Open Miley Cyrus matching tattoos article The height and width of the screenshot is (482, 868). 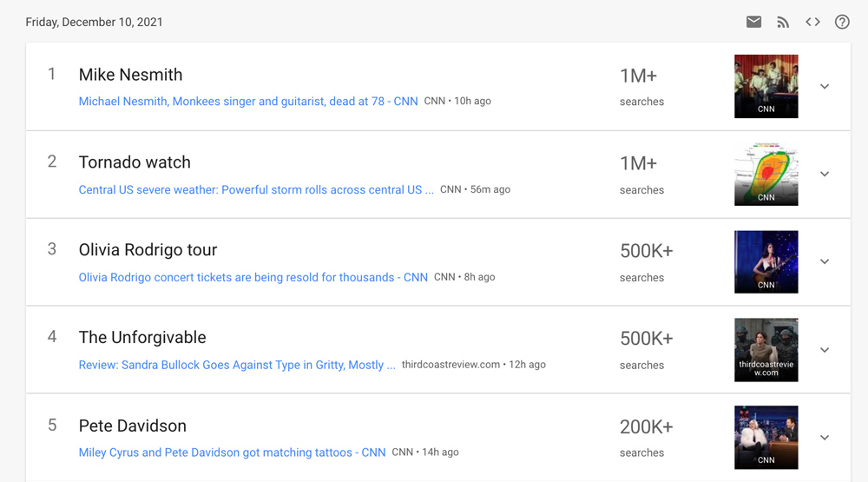click(x=232, y=452)
